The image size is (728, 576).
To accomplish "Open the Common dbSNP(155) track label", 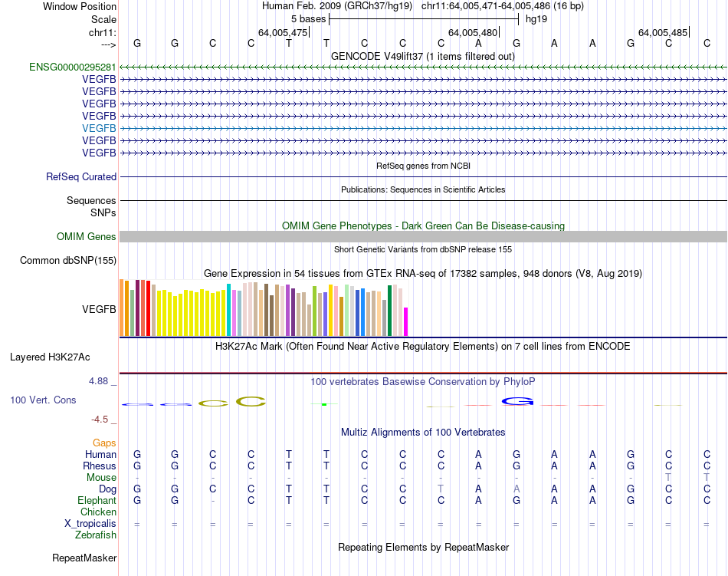I will (x=68, y=261).
